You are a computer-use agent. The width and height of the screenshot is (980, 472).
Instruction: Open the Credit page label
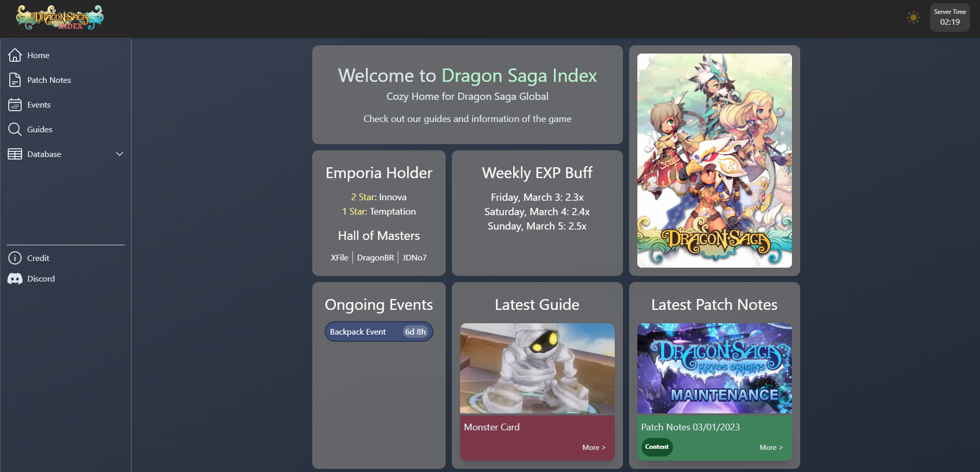point(38,258)
